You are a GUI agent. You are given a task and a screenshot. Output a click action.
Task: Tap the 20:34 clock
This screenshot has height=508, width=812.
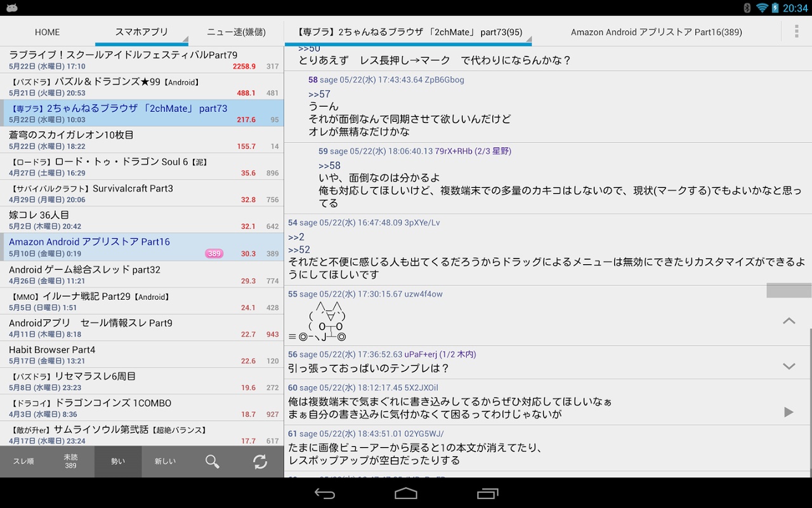click(x=795, y=8)
